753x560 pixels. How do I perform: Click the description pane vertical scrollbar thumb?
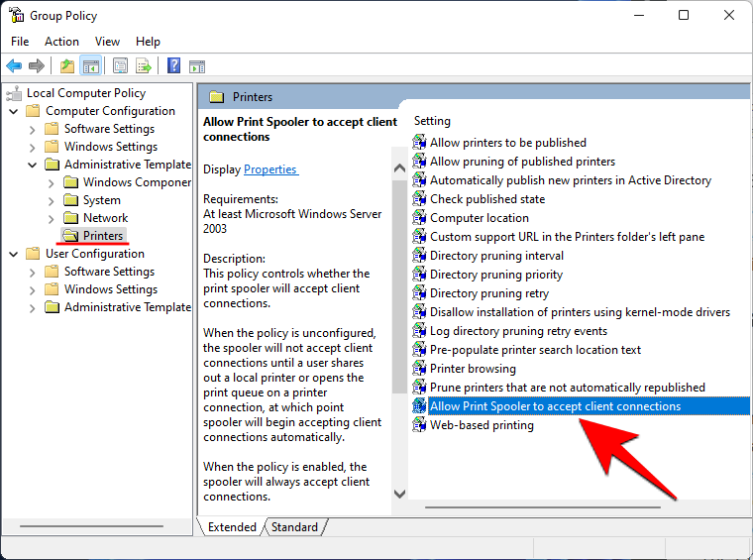399,286
